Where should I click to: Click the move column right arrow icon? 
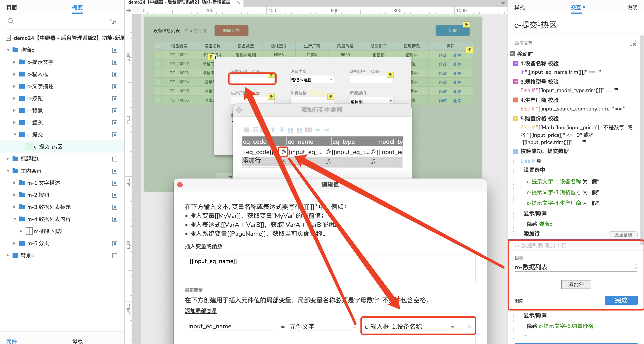327,130
